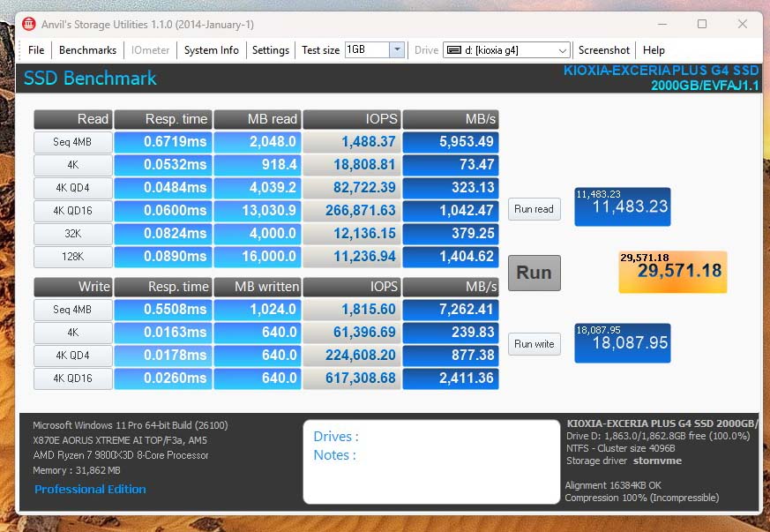Click the 266,871.63 IOPS value
The width and height of the screenshot is (770, 532).
pos(352,210)
